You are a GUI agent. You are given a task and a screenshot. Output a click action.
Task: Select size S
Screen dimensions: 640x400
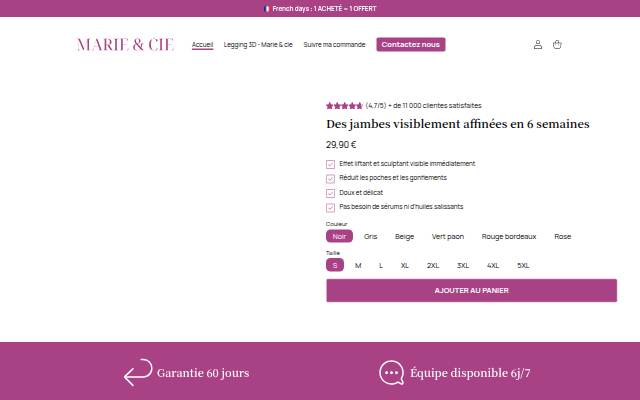pyautogui.click(x=335, y=265)
